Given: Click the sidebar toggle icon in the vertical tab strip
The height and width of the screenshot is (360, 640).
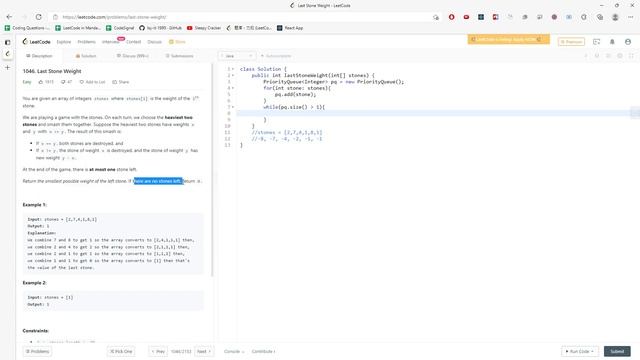Looking at the screenshot, I should (7, 42).
